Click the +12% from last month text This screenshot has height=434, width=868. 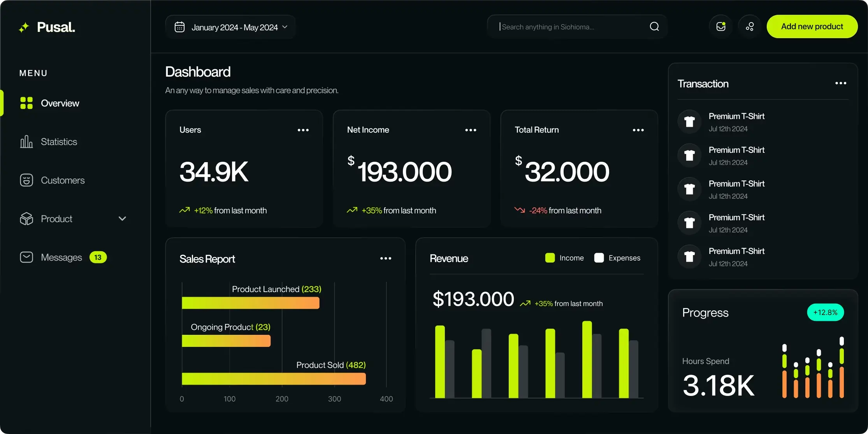pos(230,210)
